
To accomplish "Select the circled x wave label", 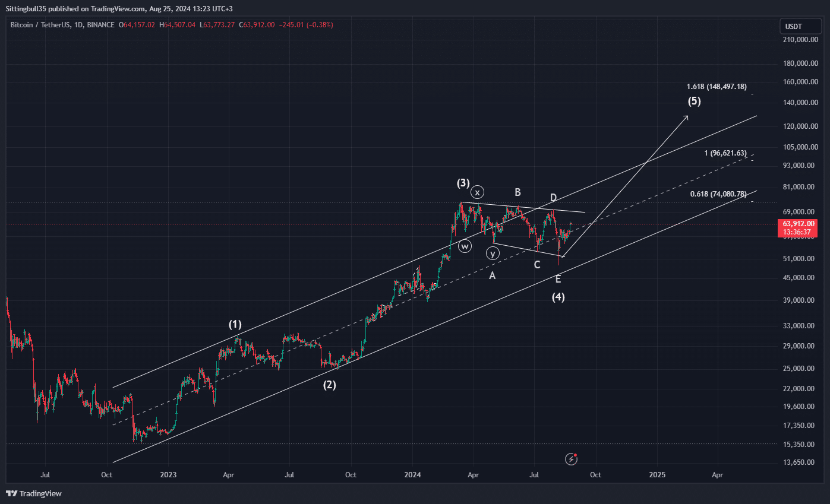I will point(478,192).
